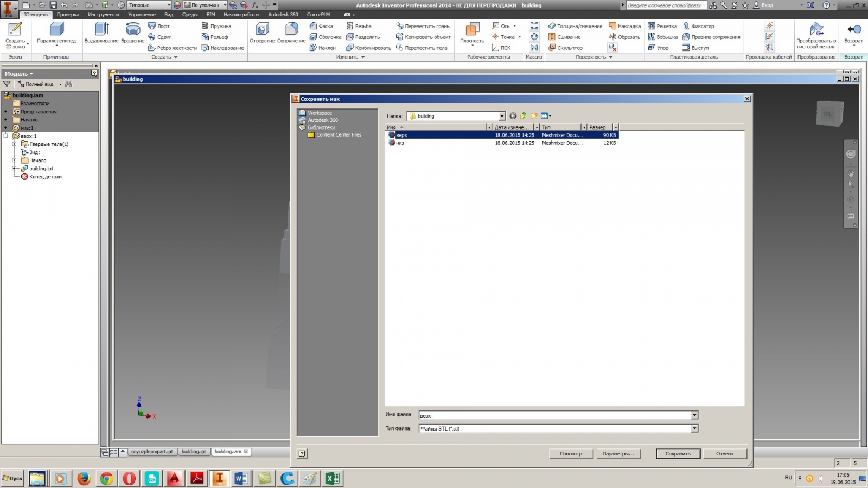
Task: Click the save disk icon in quick access toolbar
Action: (53, 5)
